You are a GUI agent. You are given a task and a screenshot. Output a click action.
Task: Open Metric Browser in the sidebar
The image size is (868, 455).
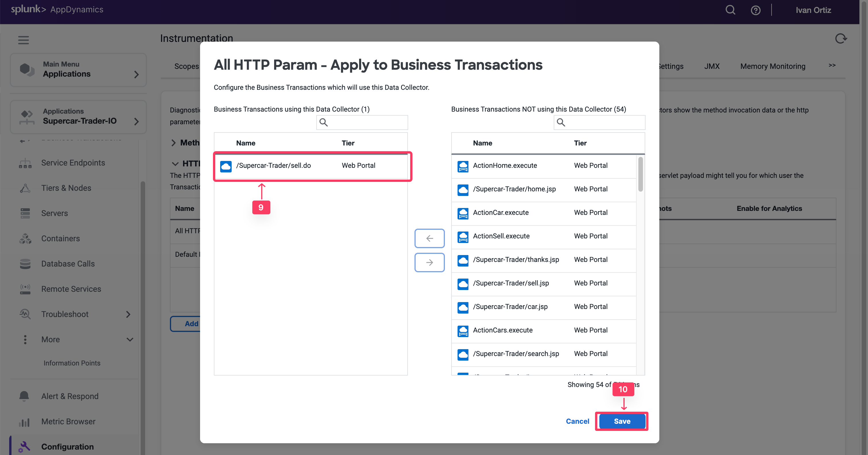68,421
